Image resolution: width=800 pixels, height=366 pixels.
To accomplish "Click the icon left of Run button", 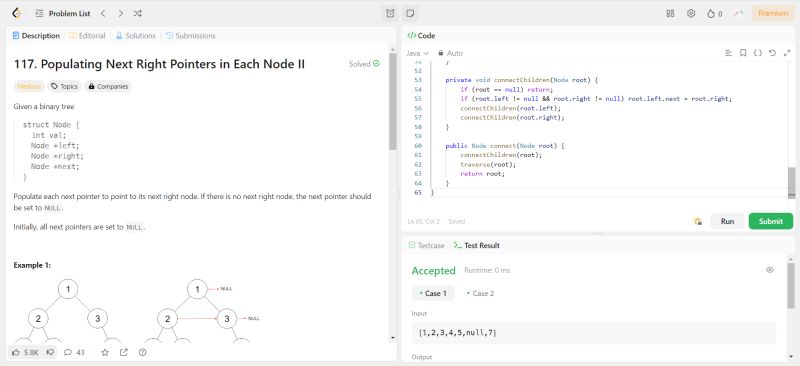I will tap(698, 221).
